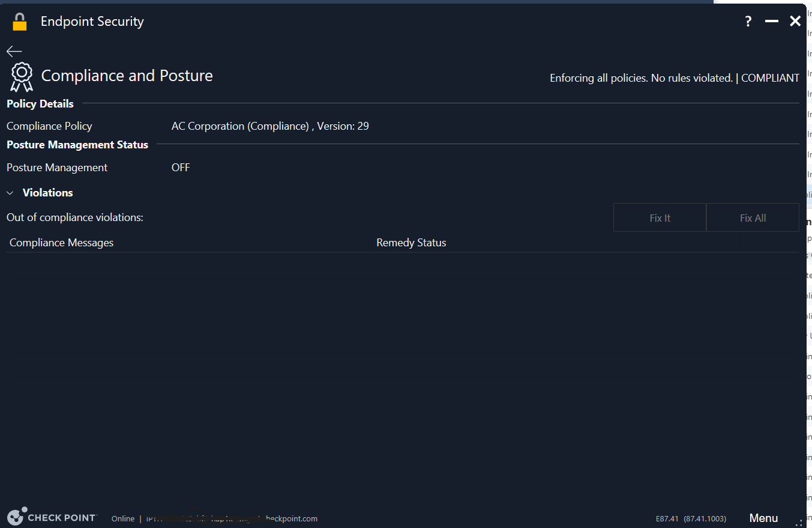Click the Check Point logo in the footer
The image size is (812, 528).
pos(52,517)
